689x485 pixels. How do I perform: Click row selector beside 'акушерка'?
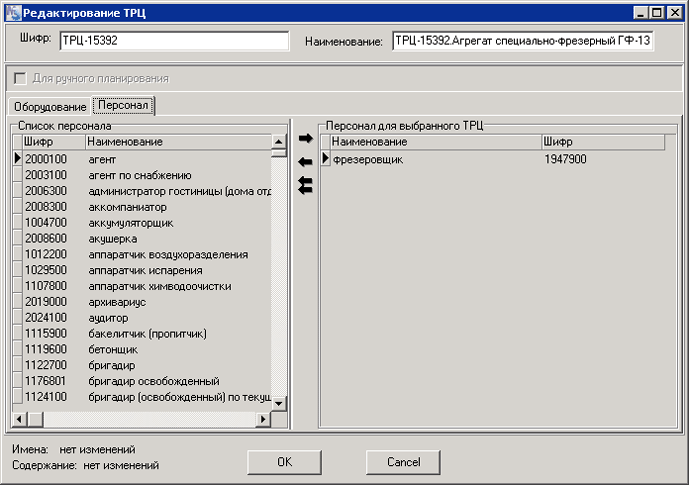[18, 238]
